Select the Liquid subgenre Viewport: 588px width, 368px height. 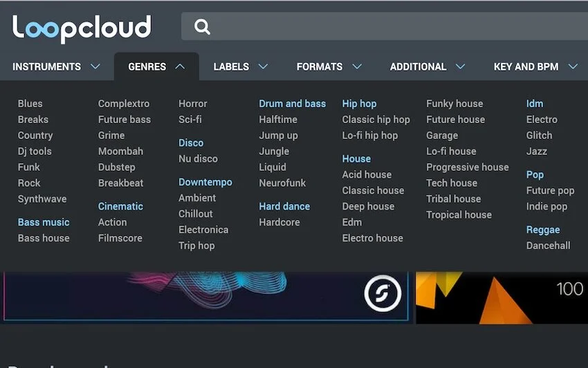point(273,167)
